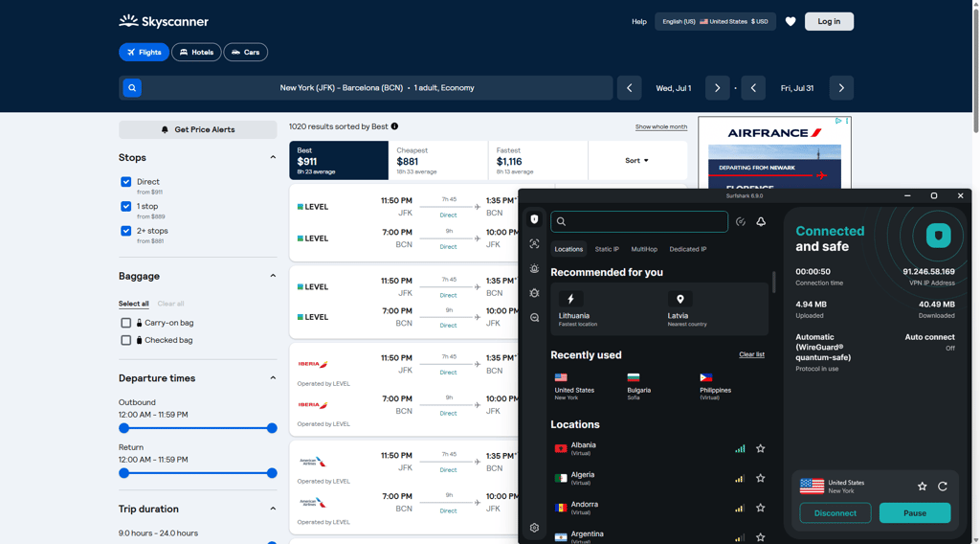
Task: Click info icon next to sorted by Best
Action: click(394, 126)
